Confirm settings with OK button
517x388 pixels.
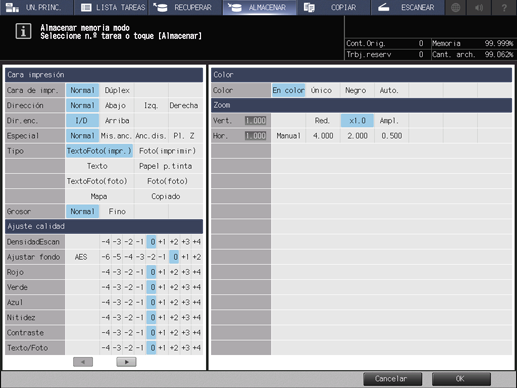(461, 379)
